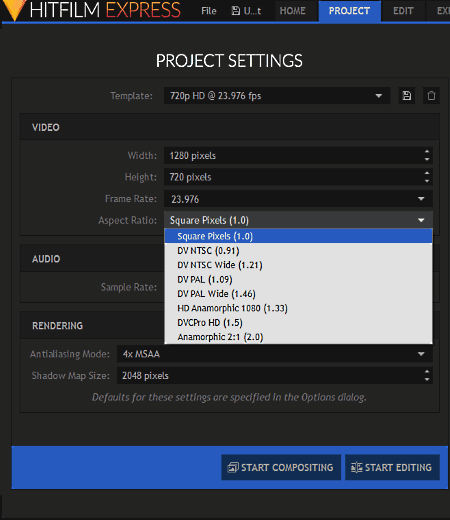Image resolution: width=450 pixels, height=520 pixels.
Task: Open the Template dropdown
Action: (x=277, y=96)
